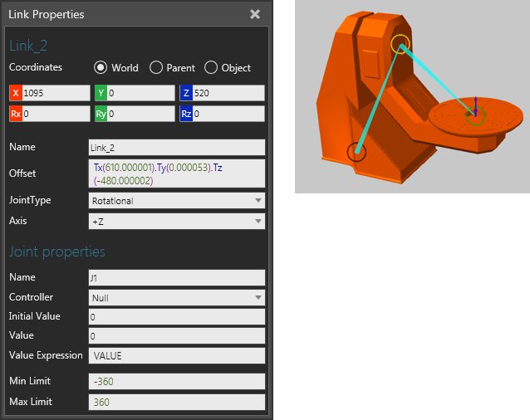
Task: Focus the Min Limit field
Action: coord(176,381)
